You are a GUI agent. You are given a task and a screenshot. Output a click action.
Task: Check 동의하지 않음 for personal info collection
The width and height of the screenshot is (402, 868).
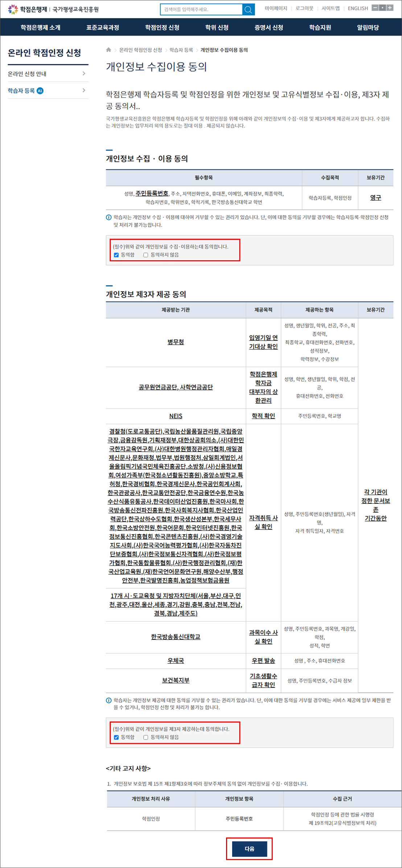pos(146,255)
